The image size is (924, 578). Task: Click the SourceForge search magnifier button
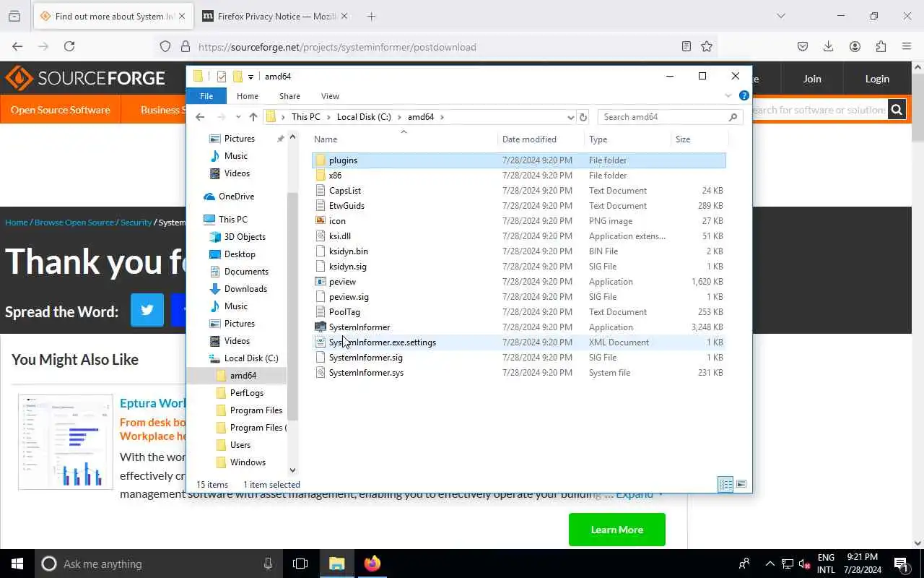pyautogui.click(x=897, y=110)
